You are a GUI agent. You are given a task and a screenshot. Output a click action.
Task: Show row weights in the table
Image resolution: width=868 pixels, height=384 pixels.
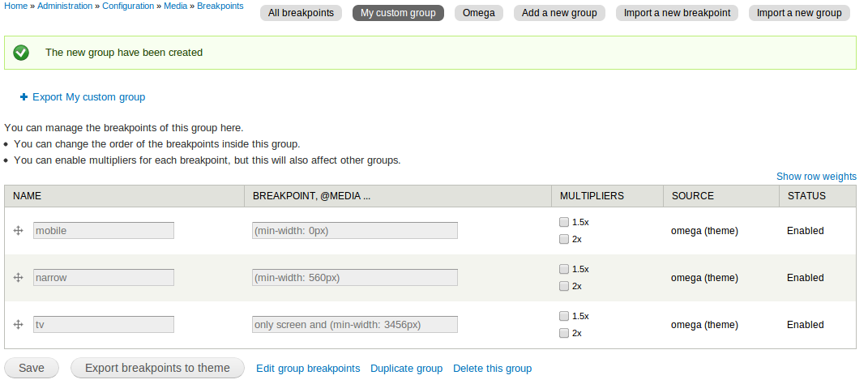pos(816,177)
